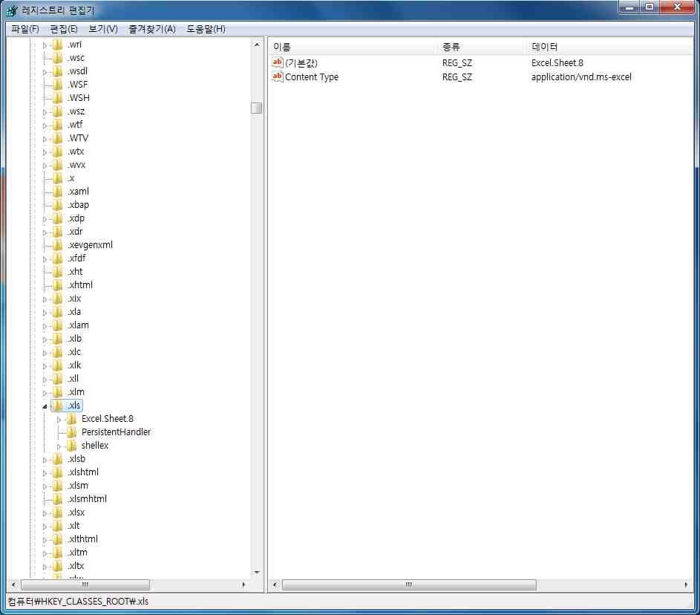The image size is (700, 615).
Task: Click the folder icon of .xfdf key
Action: 58,258
